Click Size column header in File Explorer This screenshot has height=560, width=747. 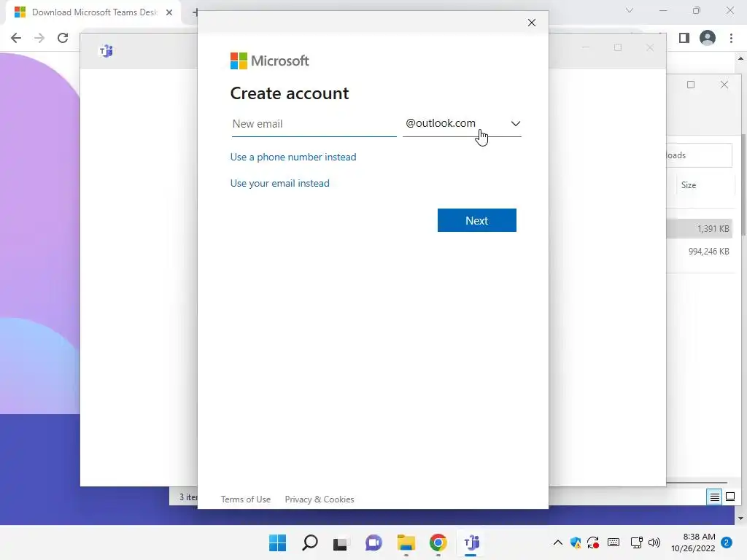[689, 185]
